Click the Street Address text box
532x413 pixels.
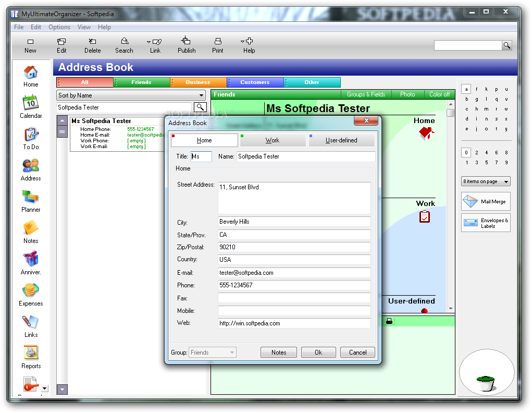click(294, 198)
